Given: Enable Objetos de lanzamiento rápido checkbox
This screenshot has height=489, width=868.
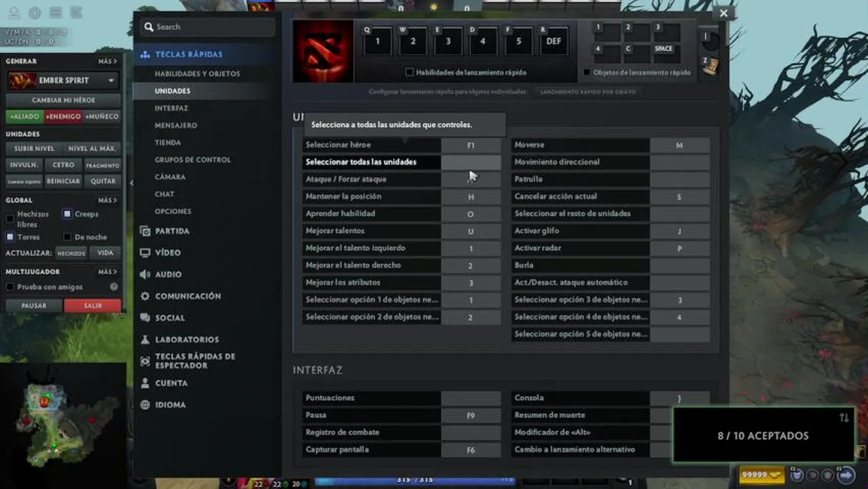Looking at the screenshot, I should click(x=587, y=72).
